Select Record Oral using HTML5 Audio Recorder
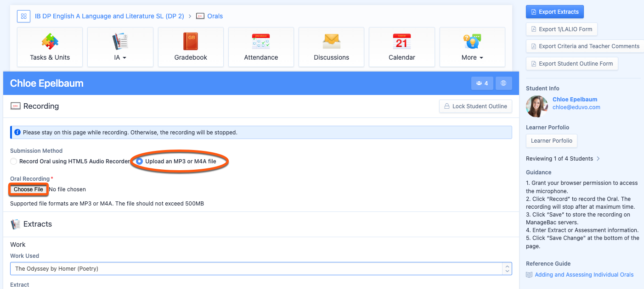Viewport: 644px width, 289px height. pos(14,161)
